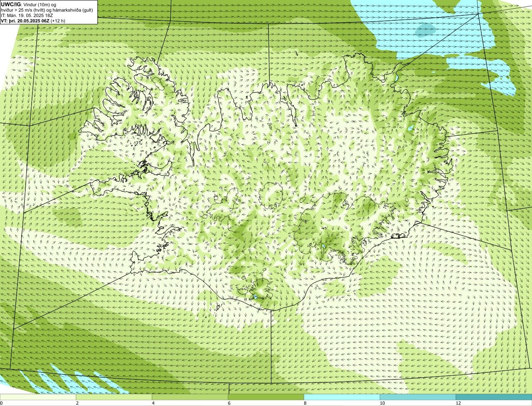Click the "UWC/IG: Vindur (10m) og" title line

[x=29, y=5]
